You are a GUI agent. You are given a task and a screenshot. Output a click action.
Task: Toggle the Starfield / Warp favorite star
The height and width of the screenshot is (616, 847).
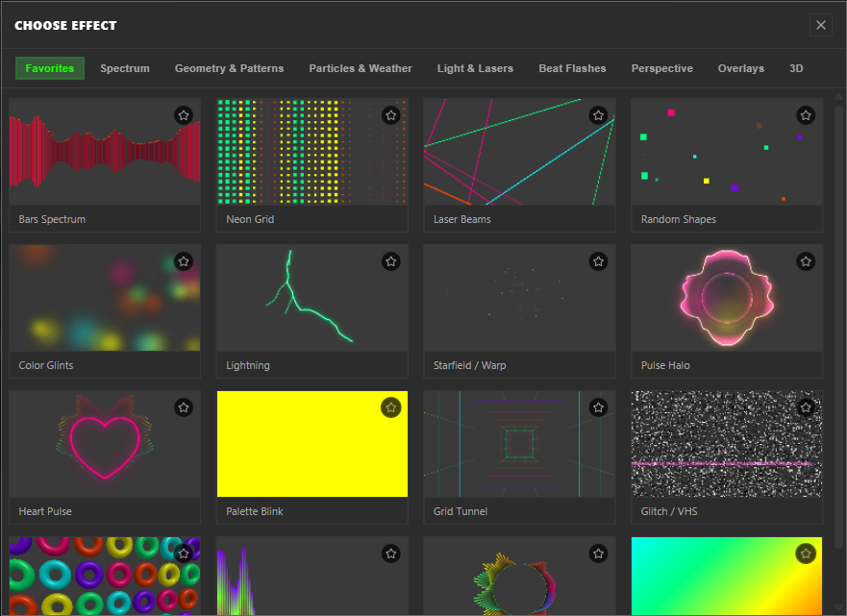pyautogui.click(x=599, y=261)
